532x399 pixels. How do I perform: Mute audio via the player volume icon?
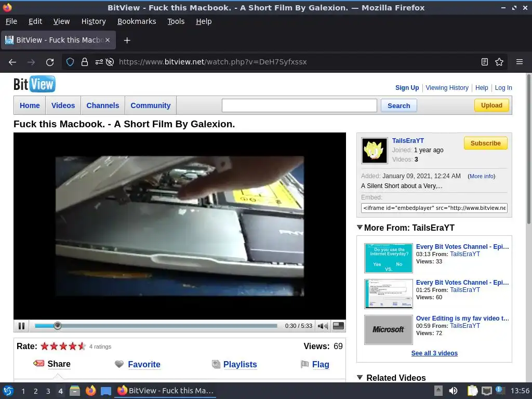coord(323,326)
